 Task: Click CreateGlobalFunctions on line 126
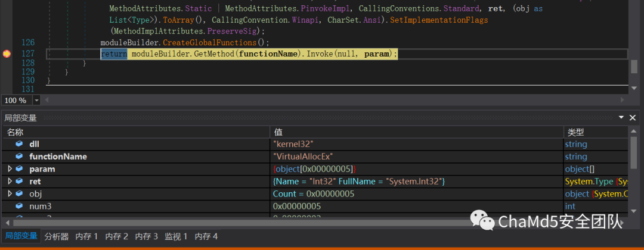pos(210,43)
